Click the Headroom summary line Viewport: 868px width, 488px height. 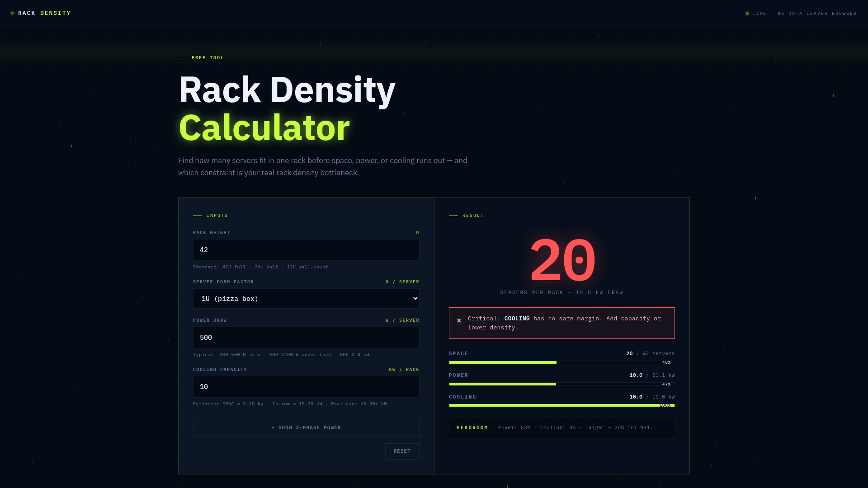pos(561,428)
